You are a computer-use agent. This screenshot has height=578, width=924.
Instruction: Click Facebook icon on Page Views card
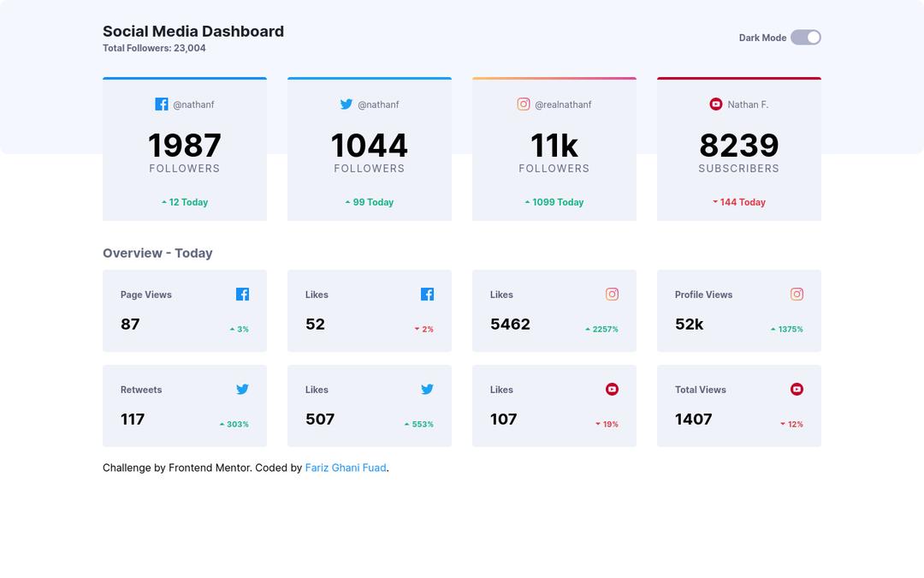tap(242, 295)
